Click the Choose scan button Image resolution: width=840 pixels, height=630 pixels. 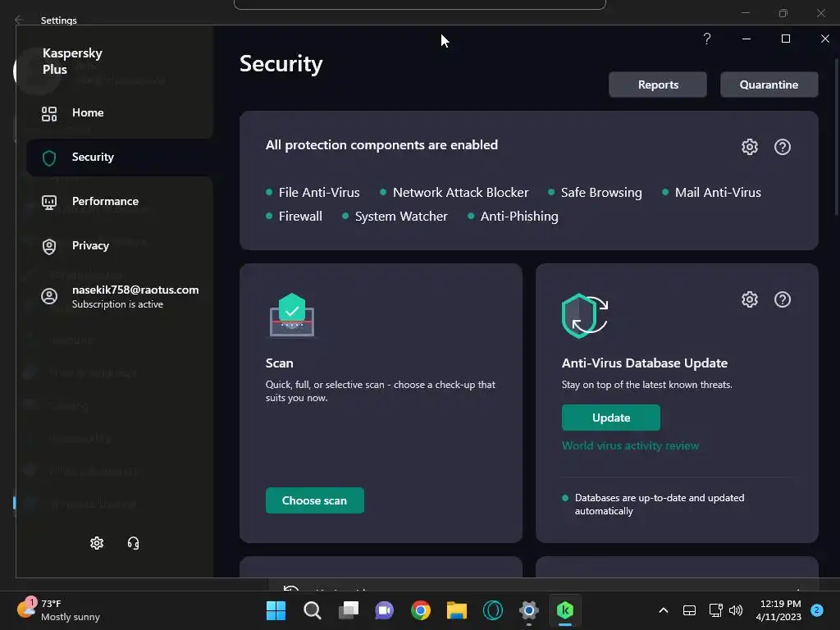314,500
